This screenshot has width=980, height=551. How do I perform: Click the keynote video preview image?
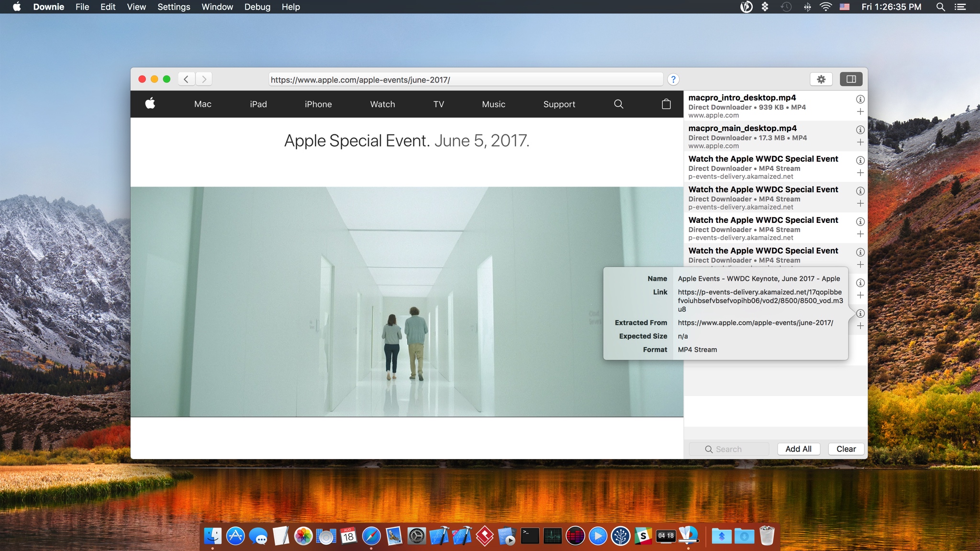[407, 302]
